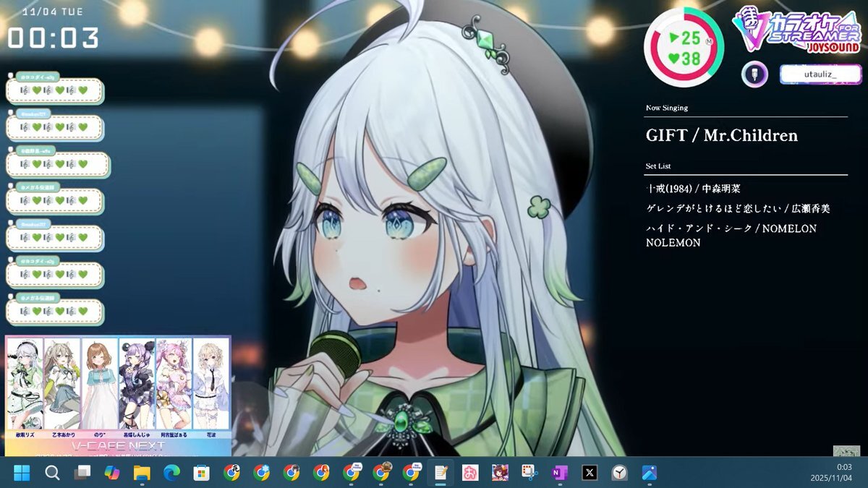Click the round microphone icon near utauliz_
Screen dimensions: 868x488
754,74
